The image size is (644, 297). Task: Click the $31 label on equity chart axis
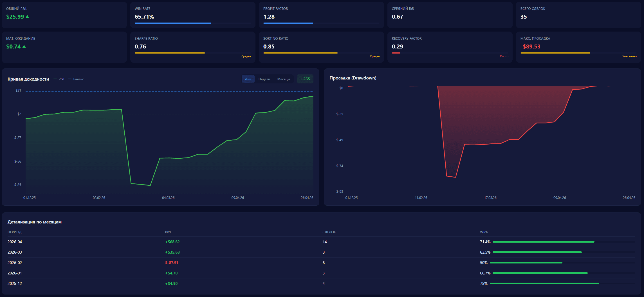(18, 90)
